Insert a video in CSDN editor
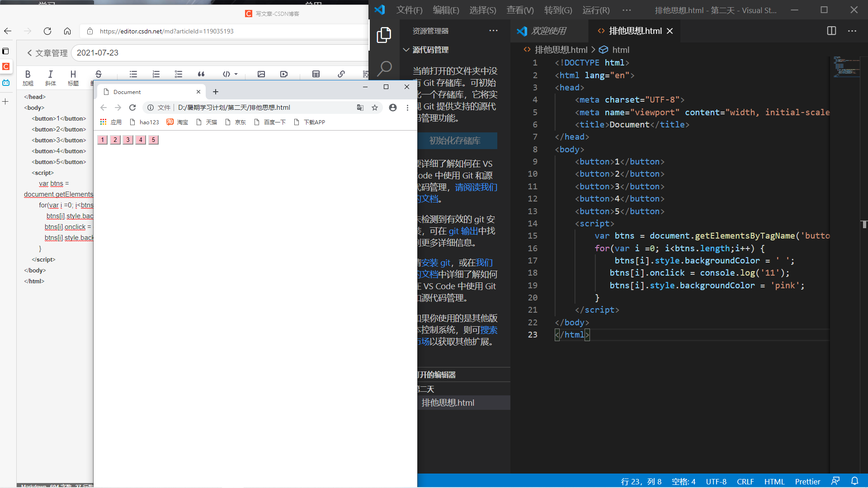Viewport: 868px width, 488px height. click(284, 74)
